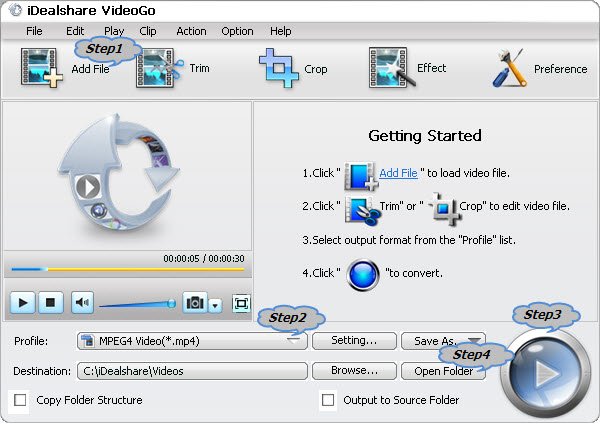Screen dimensions: 600x423
Task: Open the Play menu
Action: pos(114,31)
